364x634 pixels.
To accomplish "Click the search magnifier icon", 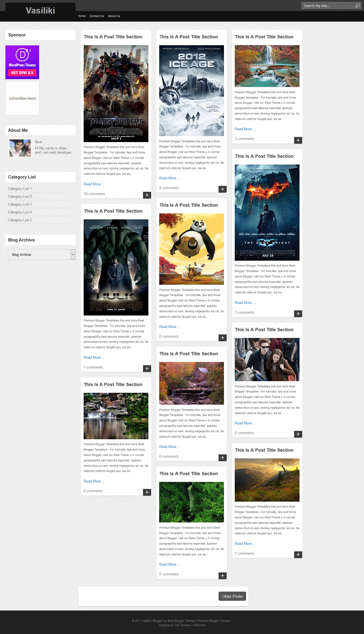I will tap(357, 6).
